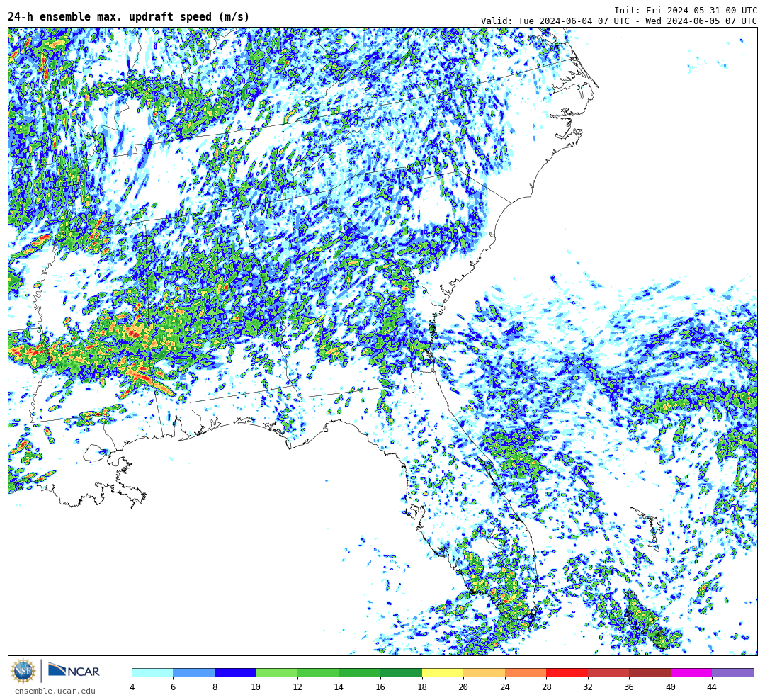Image resolution: width=765 pixels, height=700 pixels.
Task: Click the purple 44+ m/s swatch
Action: click(x=733, y=672)
